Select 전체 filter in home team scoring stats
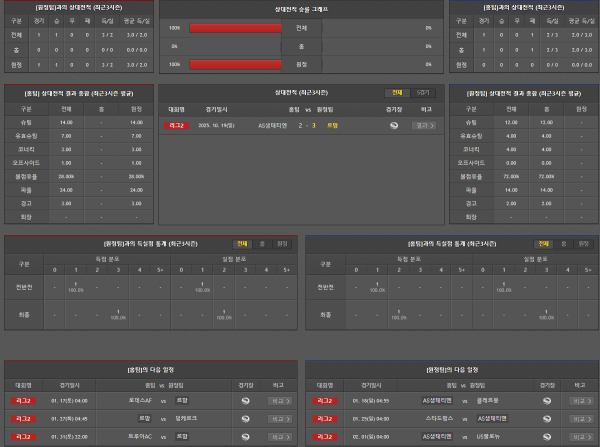 (x=242, y=242)
